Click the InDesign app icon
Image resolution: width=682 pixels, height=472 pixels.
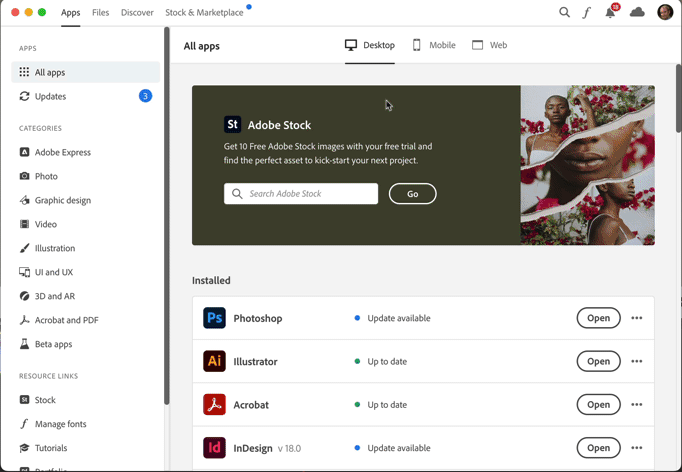coord(214,448)
